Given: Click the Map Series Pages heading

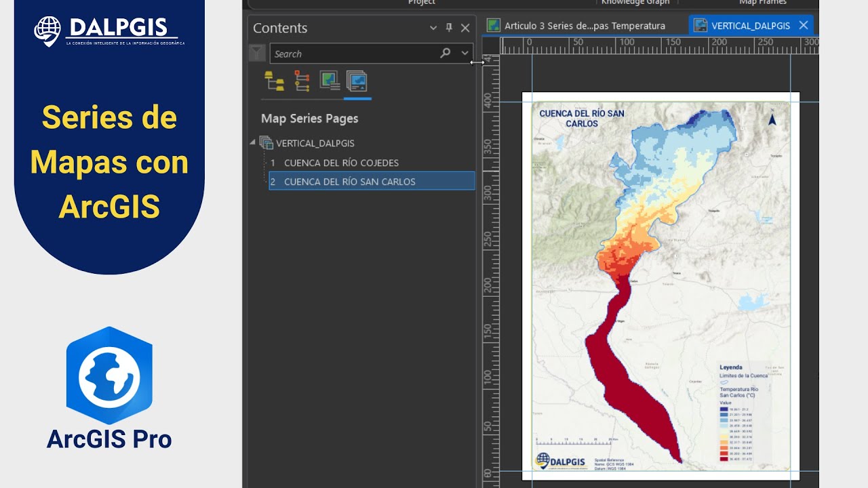Looking at the screenshot, I should coord(309,119).
